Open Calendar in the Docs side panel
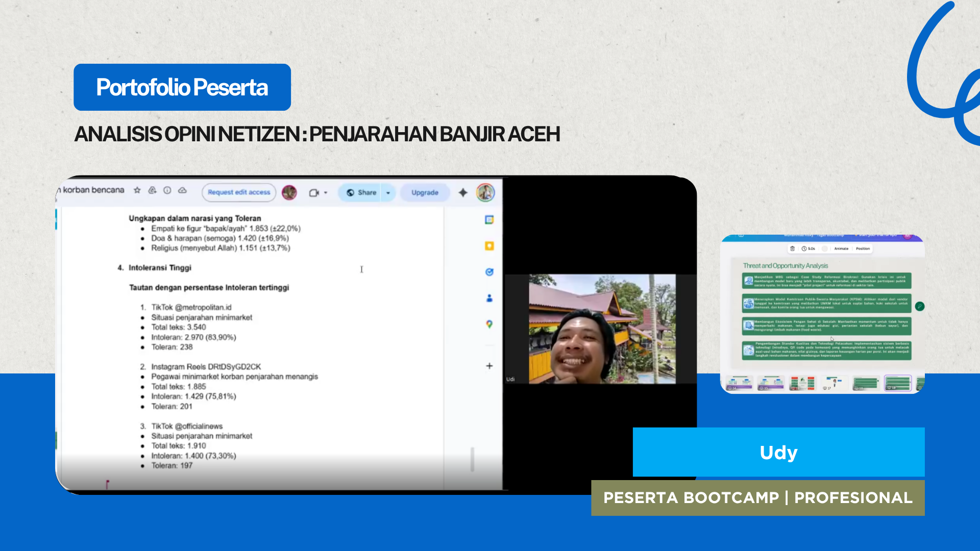The width and height of the screenshot is (980, 551). [x=489, y=220]
